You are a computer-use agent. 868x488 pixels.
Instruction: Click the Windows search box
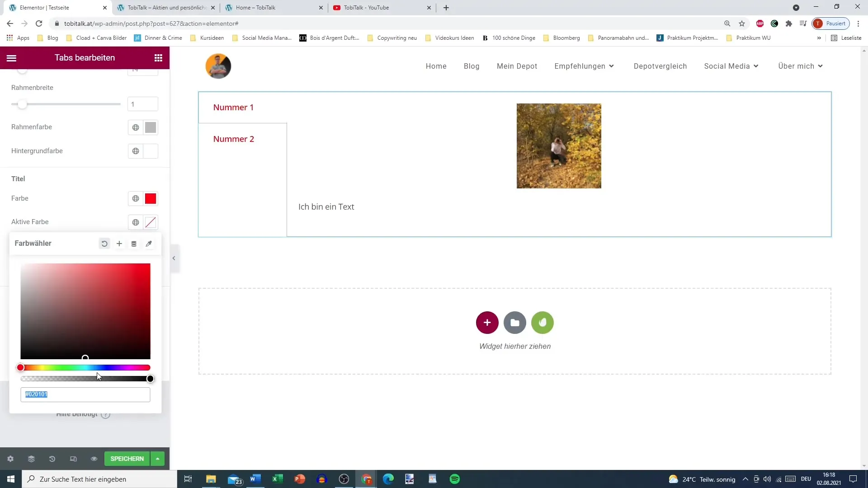point(99,479)
